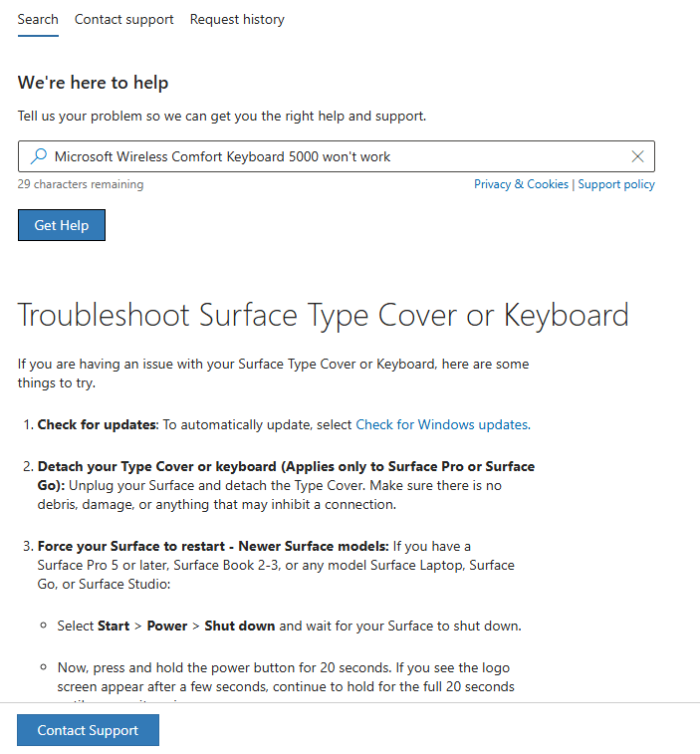The width and height of the screenshot is (700, 754).
Task: Open the Request history tab
Action: [x=237, y=19]
